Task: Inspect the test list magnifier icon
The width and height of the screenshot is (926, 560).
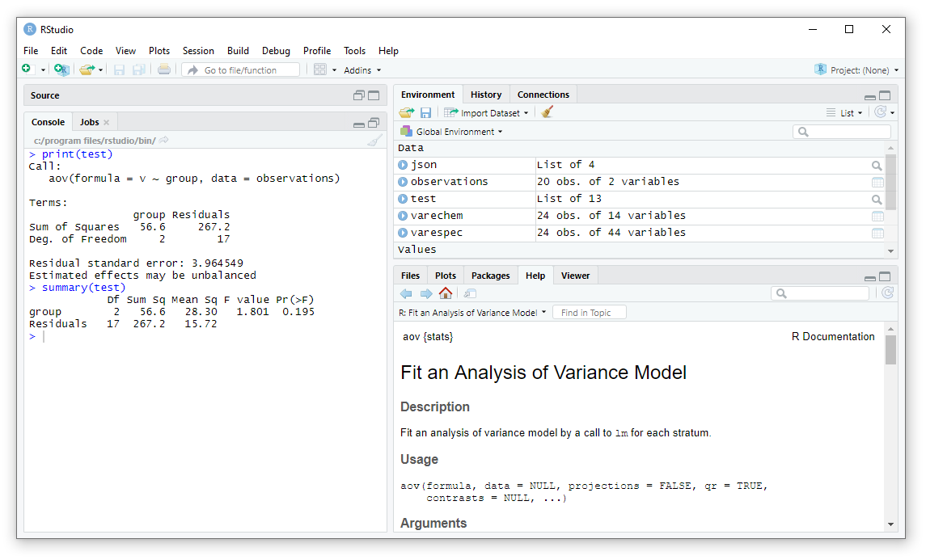Action: click(x=877, y=200)
